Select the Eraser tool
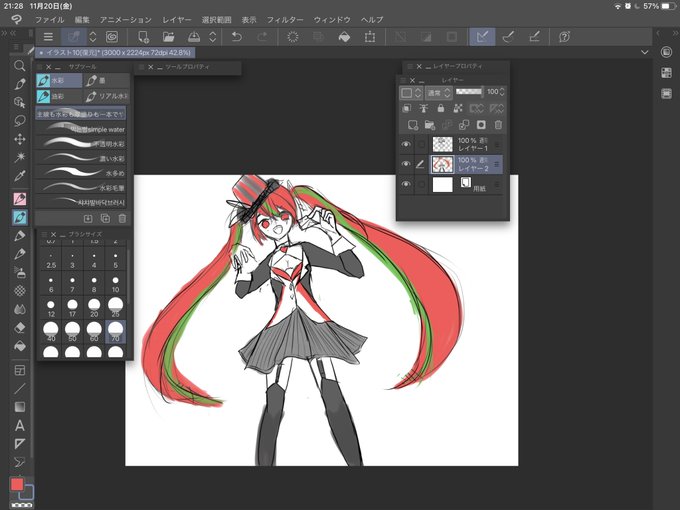This screenshot has height=510, width=680. pos(20,328)
